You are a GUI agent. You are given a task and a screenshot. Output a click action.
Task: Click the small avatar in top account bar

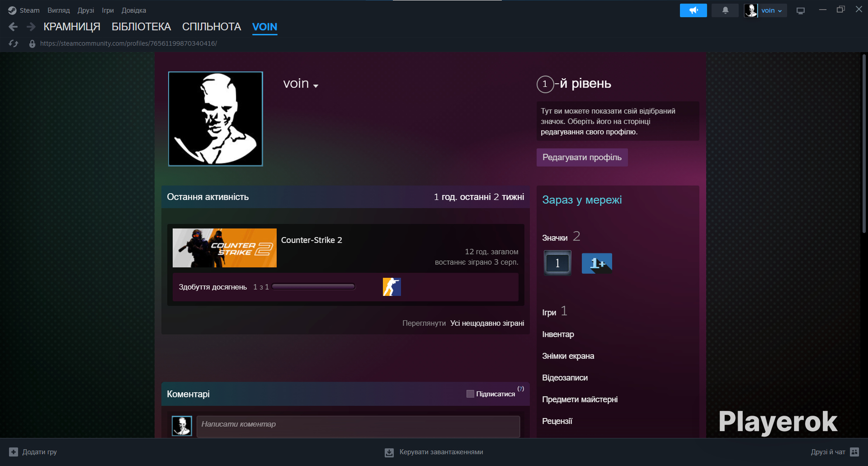(751, 10)
